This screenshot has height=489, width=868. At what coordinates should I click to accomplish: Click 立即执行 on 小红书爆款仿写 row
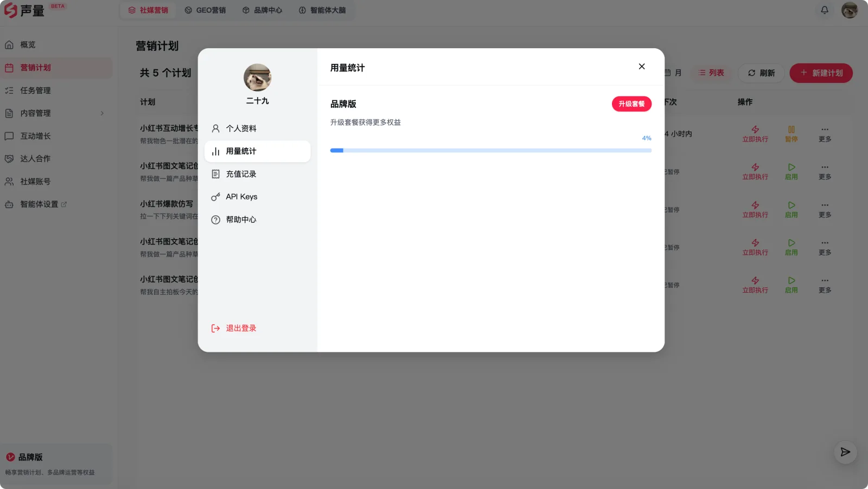tap(755, 210)
